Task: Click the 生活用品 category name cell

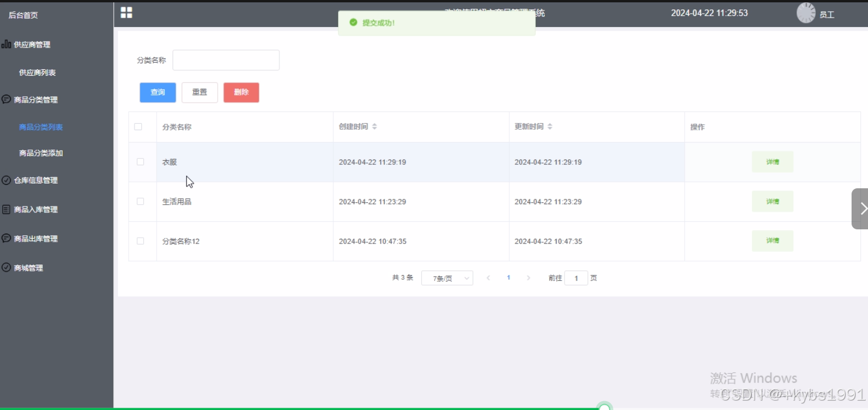Action: (245, 201)
